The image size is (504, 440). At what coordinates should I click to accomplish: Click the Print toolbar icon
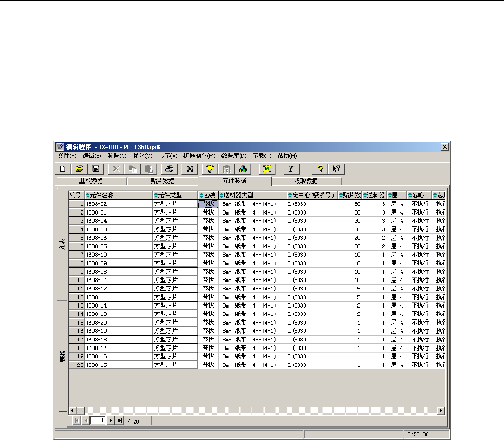[x=169, y=169]
